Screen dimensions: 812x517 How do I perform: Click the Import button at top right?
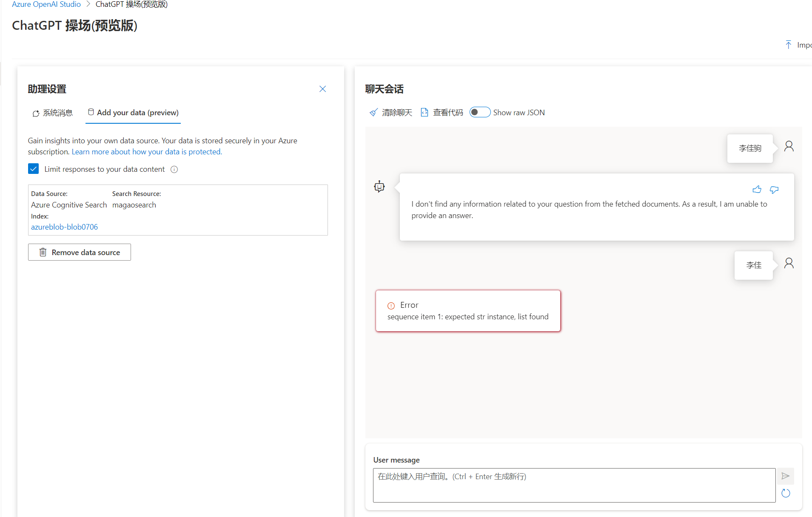click(798, 45)
